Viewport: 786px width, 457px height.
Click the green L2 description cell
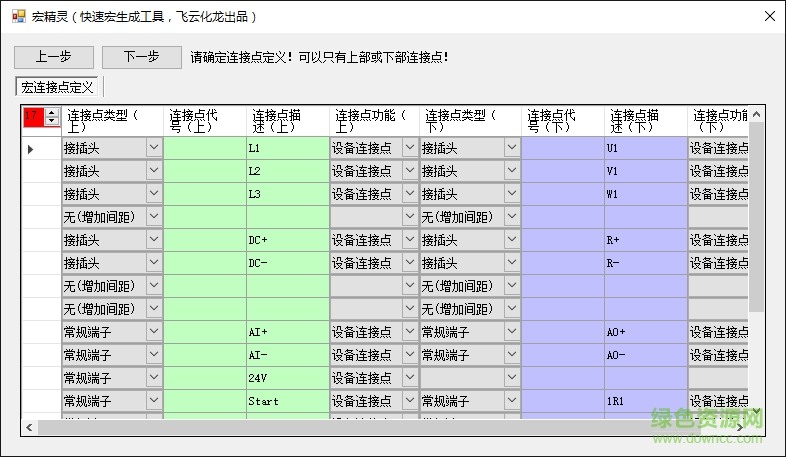[x=287, y=171]
